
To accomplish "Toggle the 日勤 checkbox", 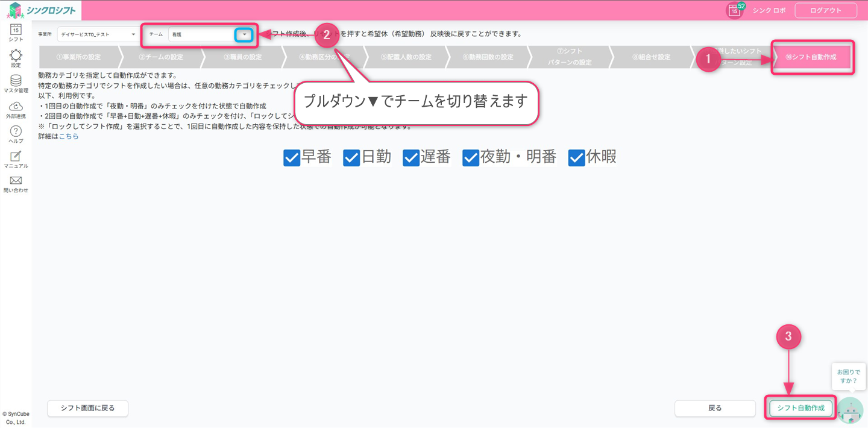I will click(x=351, y=158).
